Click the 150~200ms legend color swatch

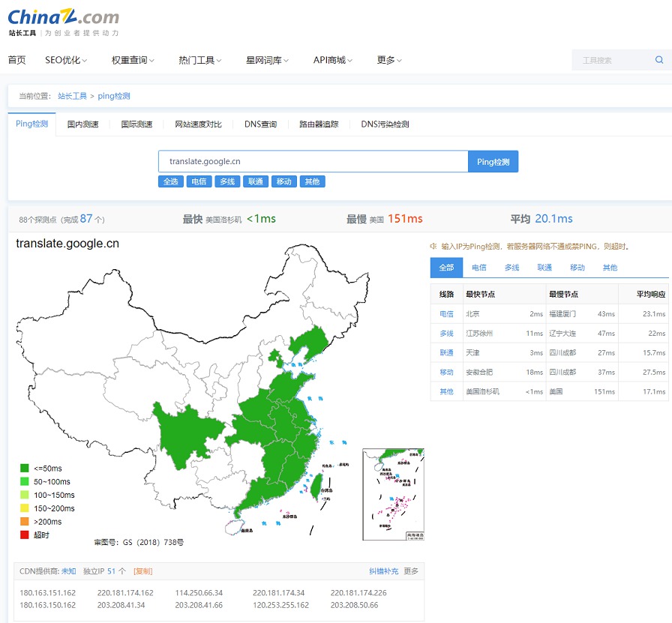pos(25,508)
